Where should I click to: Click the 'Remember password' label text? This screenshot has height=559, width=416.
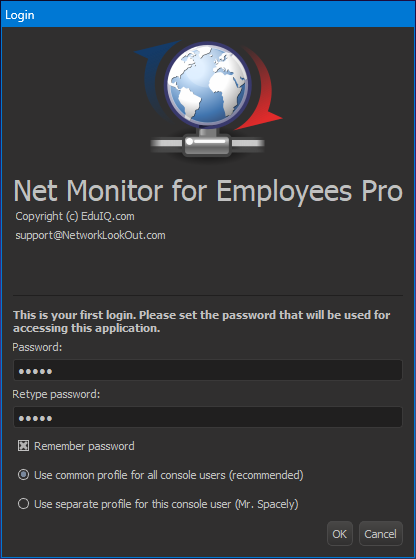click(x=84, y=446)
